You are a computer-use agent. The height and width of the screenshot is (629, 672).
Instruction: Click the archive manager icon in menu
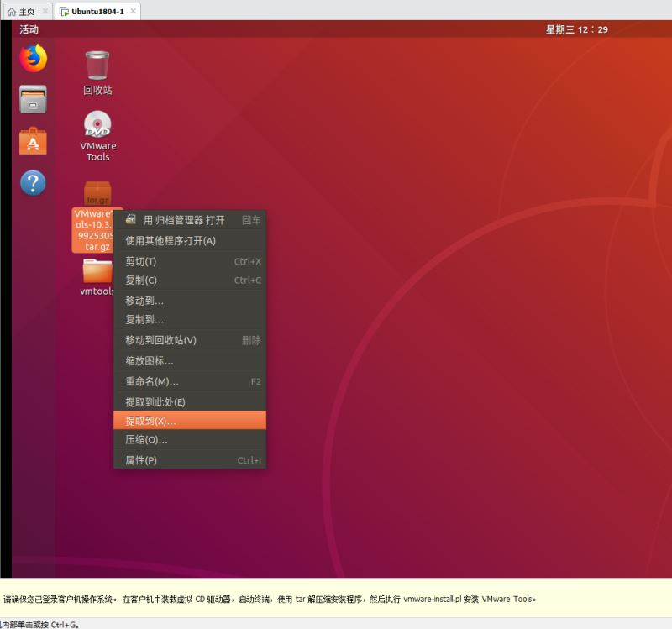[131, 219]
